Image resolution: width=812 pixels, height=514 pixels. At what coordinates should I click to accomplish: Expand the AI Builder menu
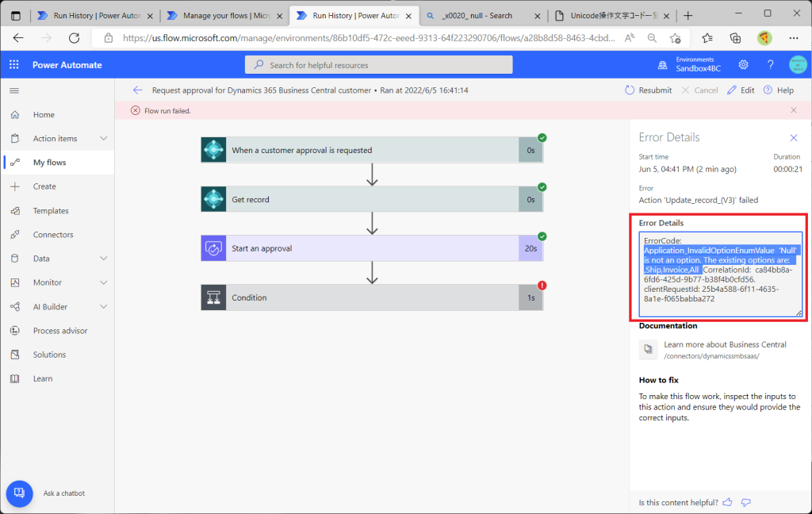[x=104, y=307]
